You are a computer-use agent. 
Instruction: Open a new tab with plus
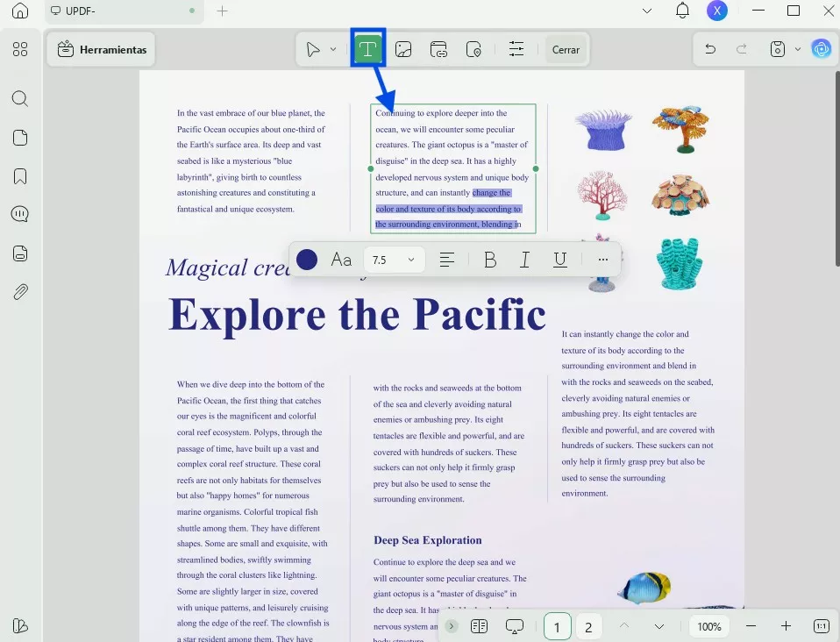coord(222,11)
